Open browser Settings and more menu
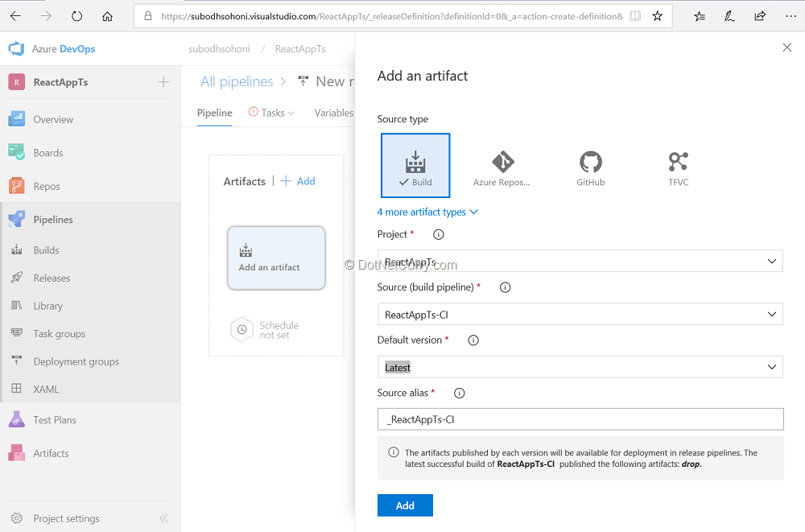805x532 pixels. 791,16
